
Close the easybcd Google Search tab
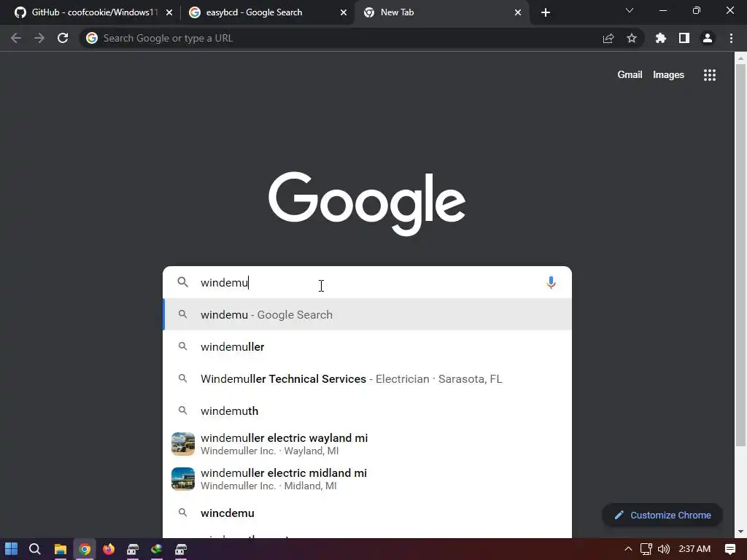tap(344, 12)
